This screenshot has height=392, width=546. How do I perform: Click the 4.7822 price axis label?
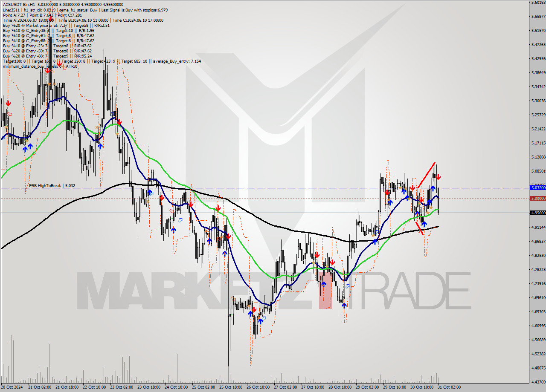tap(538, 269)
